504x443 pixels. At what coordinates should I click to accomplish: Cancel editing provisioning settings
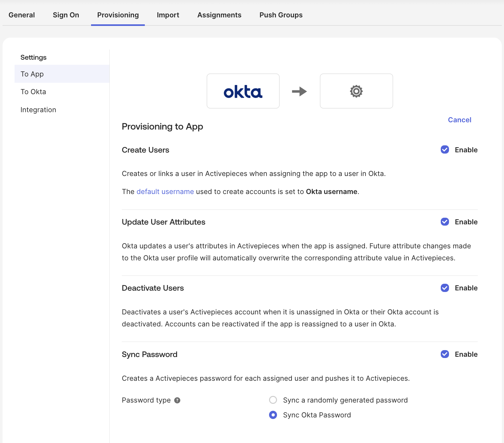tap(459, 120)
